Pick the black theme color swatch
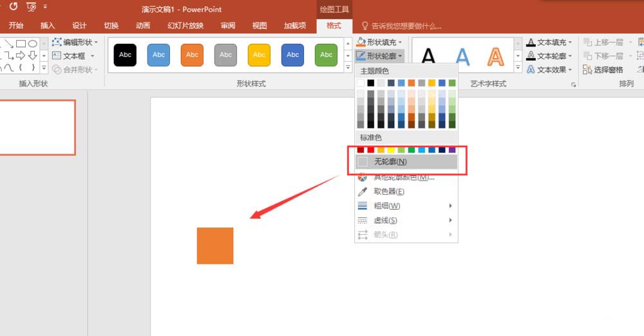Viewport: 644px width, 336px height. coord(371,83)
